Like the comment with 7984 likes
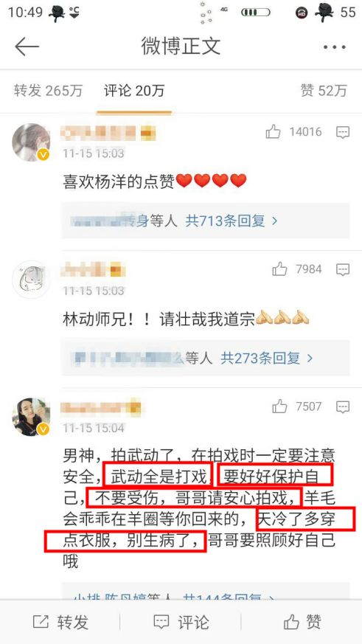The height and width of the screenshot is (644, 362). [x=279, y=269]
